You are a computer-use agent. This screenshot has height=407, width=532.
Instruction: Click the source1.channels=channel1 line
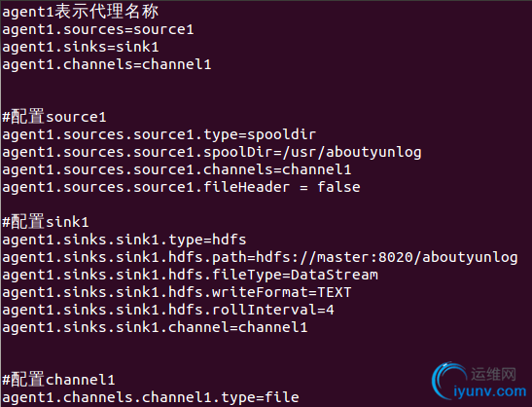(177, 169)
